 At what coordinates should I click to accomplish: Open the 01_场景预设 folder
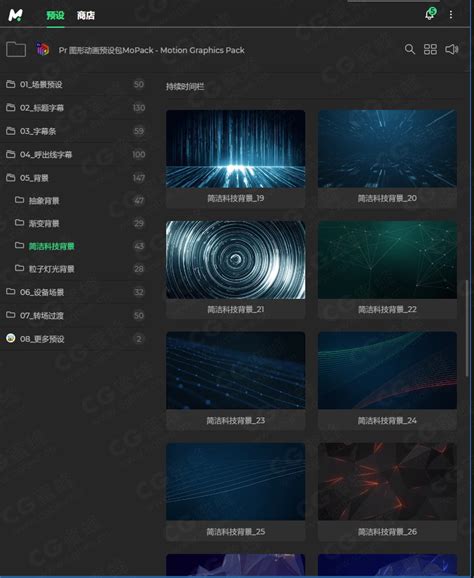tap(76, 84)
